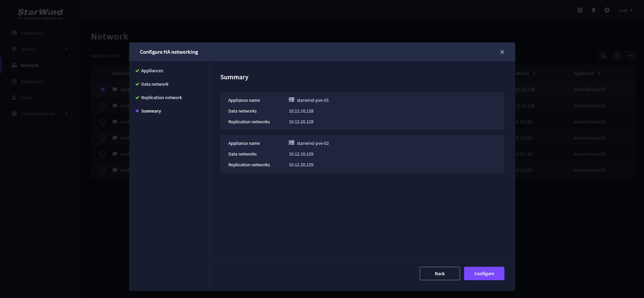Click appliance starwind-pve-01 in first table row
The height and width of the screenshot is (298, 644).
click(x=590, y=89)
